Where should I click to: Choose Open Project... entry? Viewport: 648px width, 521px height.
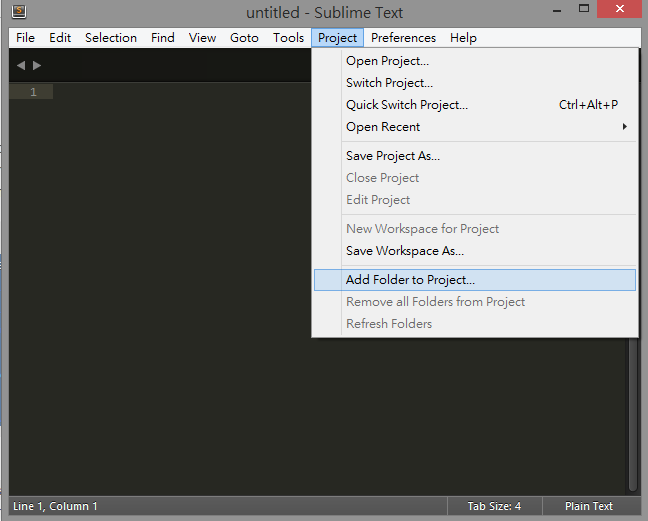[x=475, y=61]
